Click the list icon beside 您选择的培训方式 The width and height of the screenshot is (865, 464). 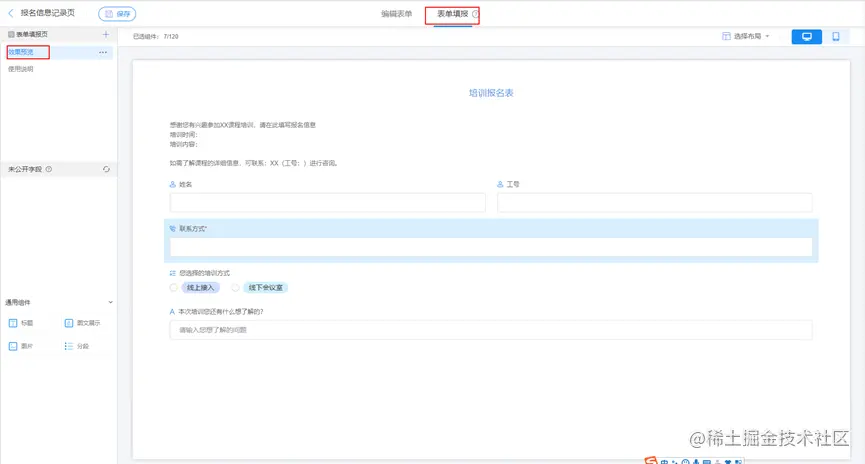pos(173,273)
